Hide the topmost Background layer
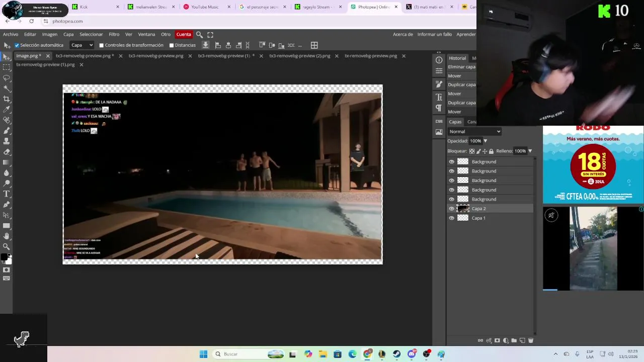The image size is (644, 362). point(451,162)
